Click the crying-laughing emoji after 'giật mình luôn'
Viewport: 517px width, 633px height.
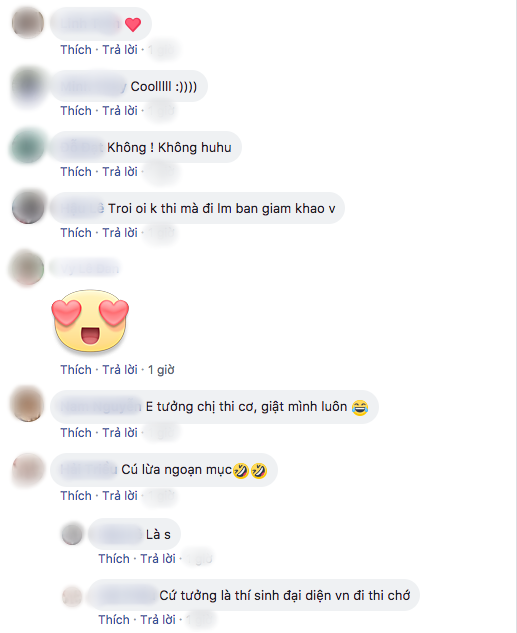[360, 407]
